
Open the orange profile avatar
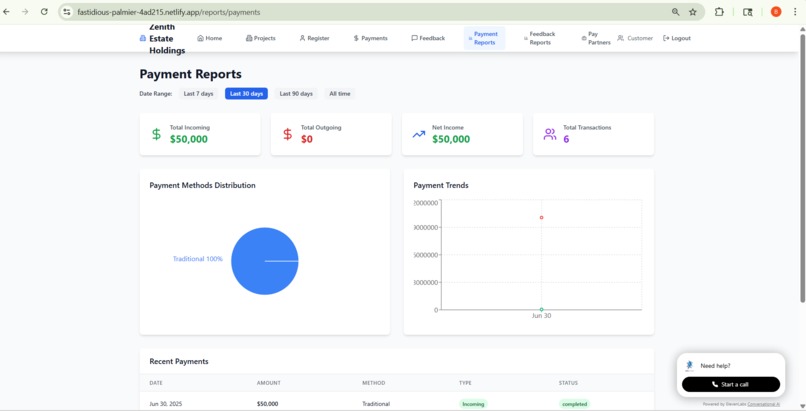[776, 12]
